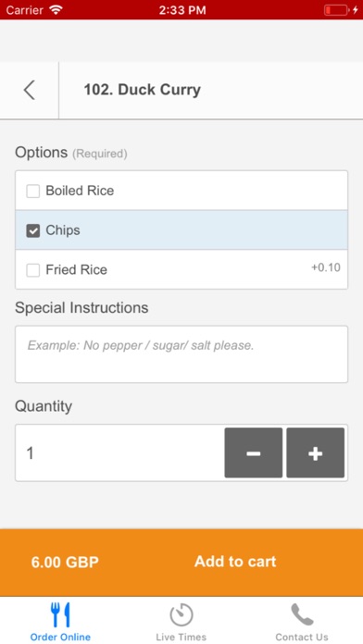This screenshot has height=644, width=363.
Task: Tap the quantity value field showing 1
Action: click(119, 452)
